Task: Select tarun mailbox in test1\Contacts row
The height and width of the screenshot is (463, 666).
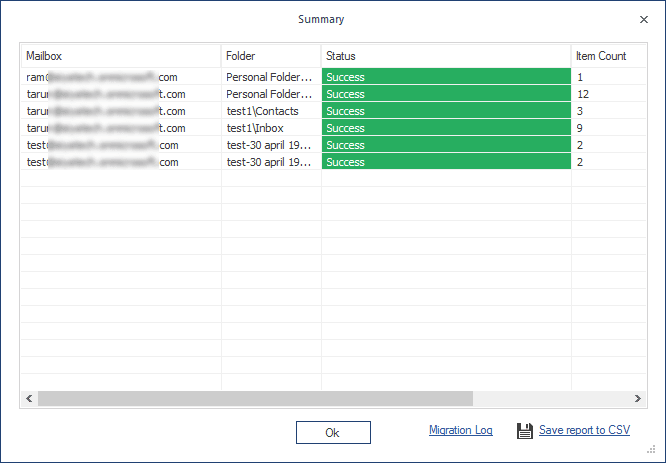Action: 121,111
